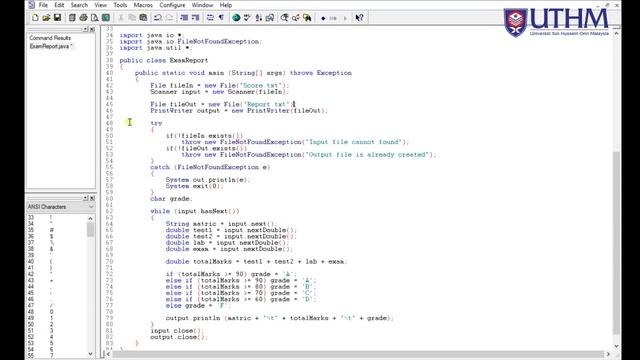Click the Manage Files toolbar icon

click(x=72, y=18)
